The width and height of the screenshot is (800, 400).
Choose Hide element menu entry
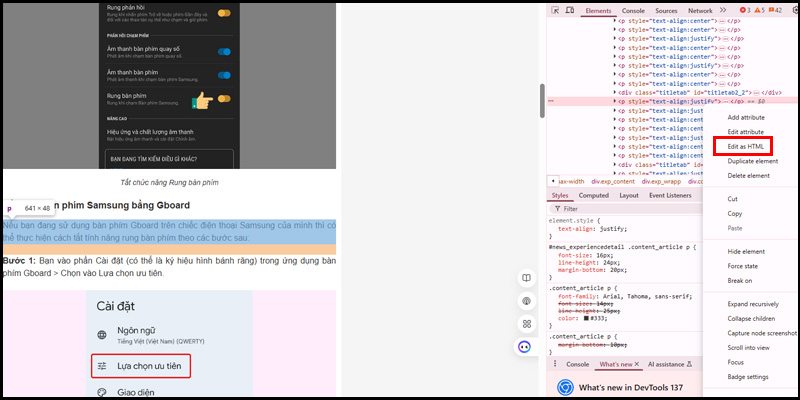(x=746, y=252)
